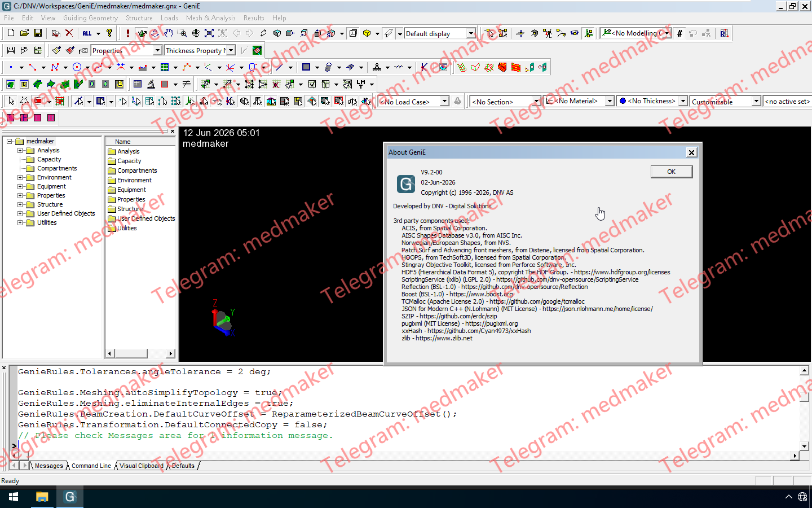812x508 pixels.
Task: Click the red X delete icon in the toolbar
Action: pos(69,33)
